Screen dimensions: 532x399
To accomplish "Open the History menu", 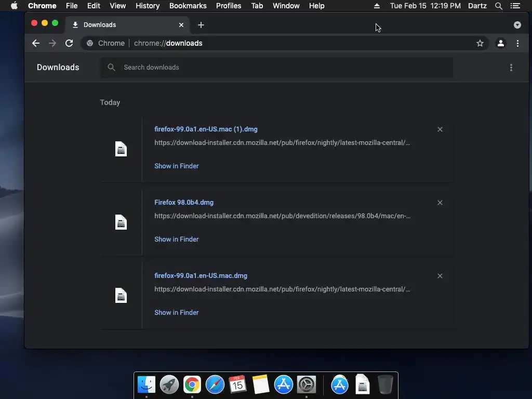I will coord(148,6).
